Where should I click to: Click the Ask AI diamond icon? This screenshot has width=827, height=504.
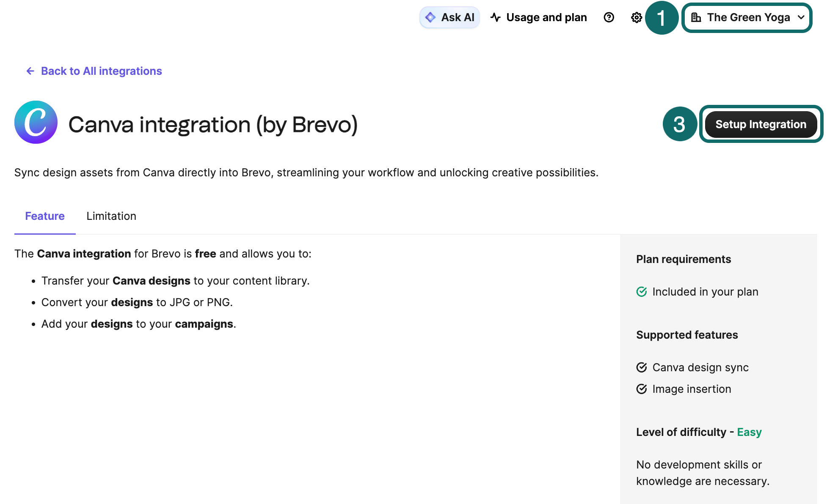pyautogui.click(x=430, y=17)
